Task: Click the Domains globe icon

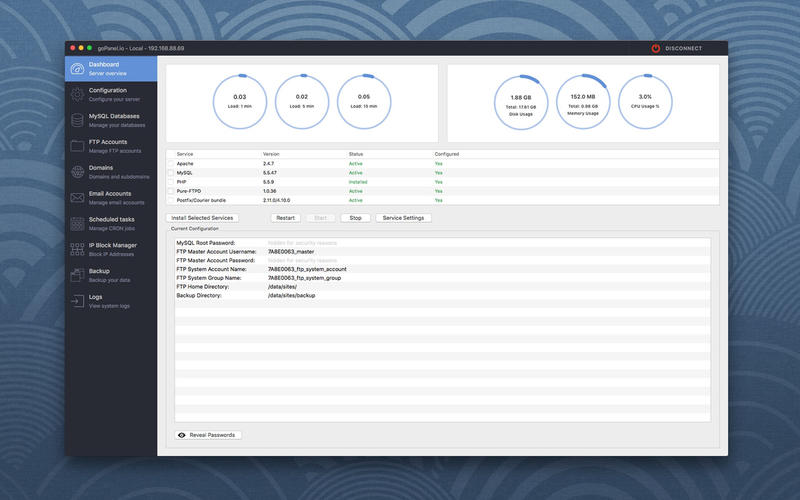Action: 77,173
